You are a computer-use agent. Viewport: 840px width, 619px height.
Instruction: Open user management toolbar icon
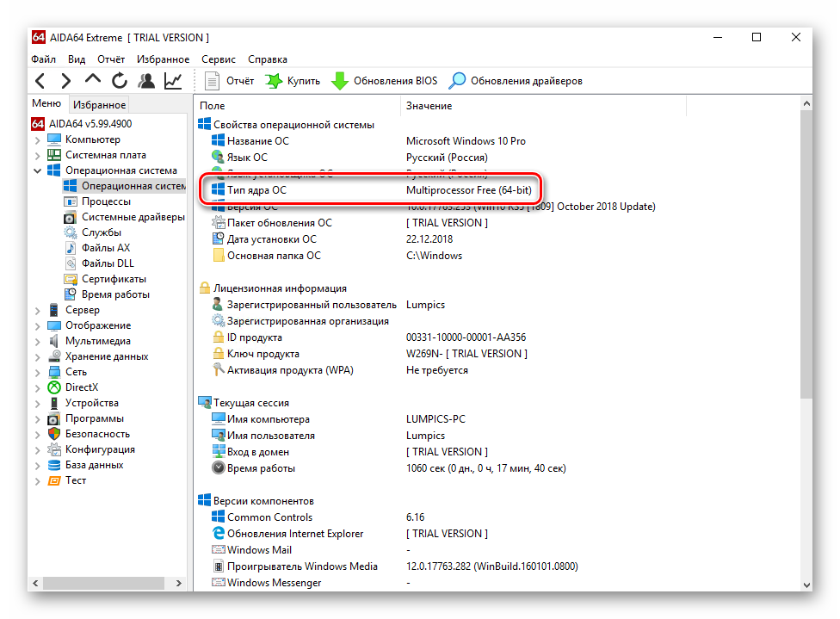coord(146,81)
